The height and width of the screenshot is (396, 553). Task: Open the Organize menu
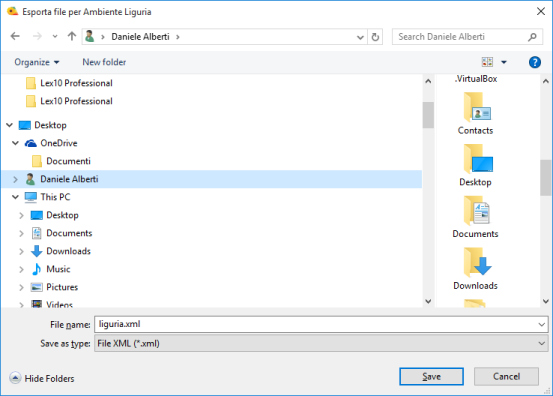[x=36, y=62]
